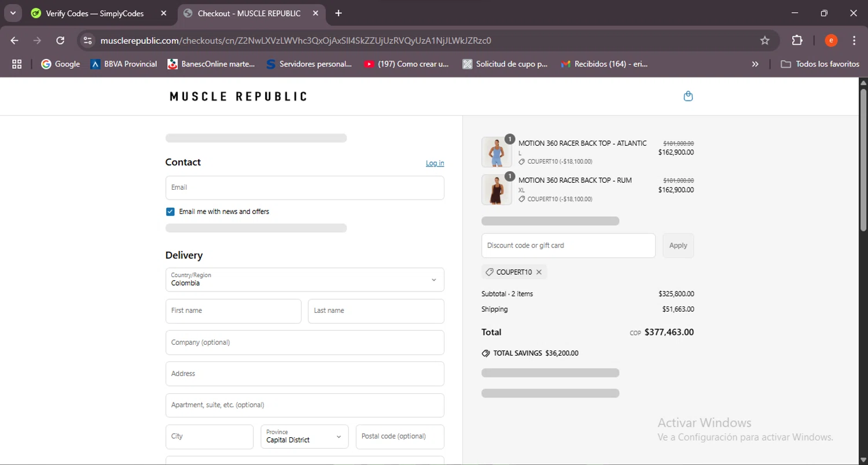
Task: Focus the Company (optional) field
Action: (x=305, y=342)
